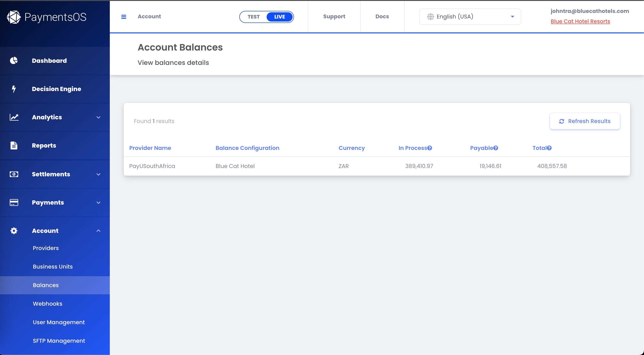Click the Currency column header
The height and width of the screenshot is (355, 644).
(351, 148)
